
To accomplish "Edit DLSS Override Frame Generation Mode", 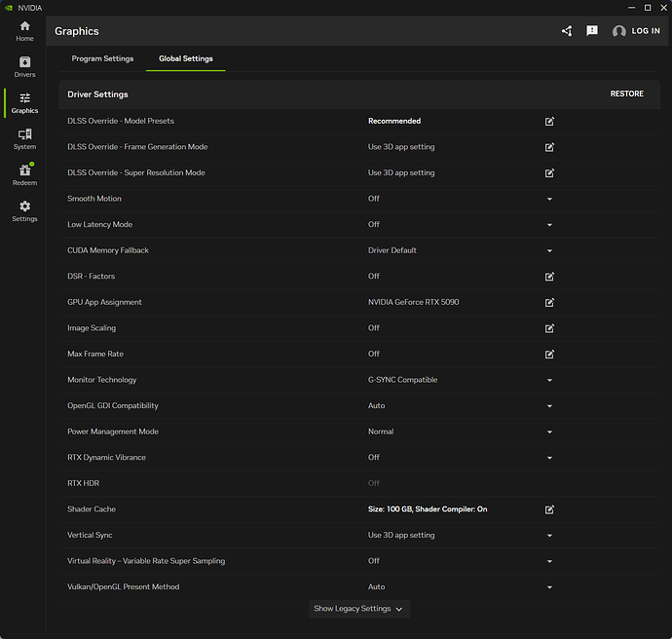I will tap(549, 147).
